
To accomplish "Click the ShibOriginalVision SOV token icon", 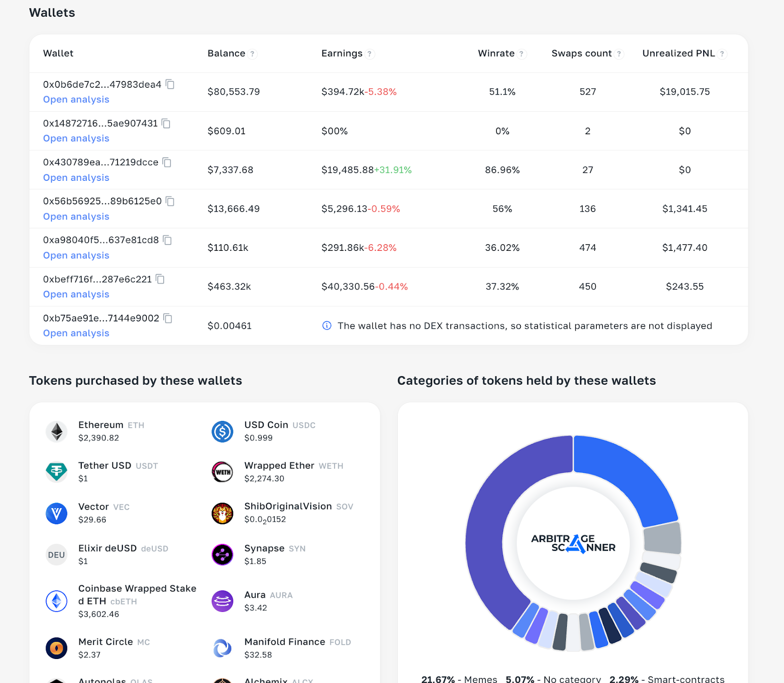I will (222, 513).
